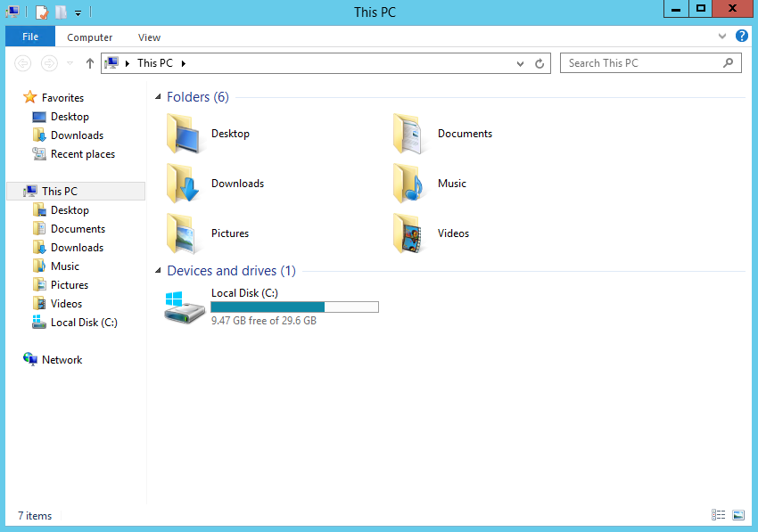
Task: Click the Network icon in navigation pane
Action: click(x=30, y=359)
